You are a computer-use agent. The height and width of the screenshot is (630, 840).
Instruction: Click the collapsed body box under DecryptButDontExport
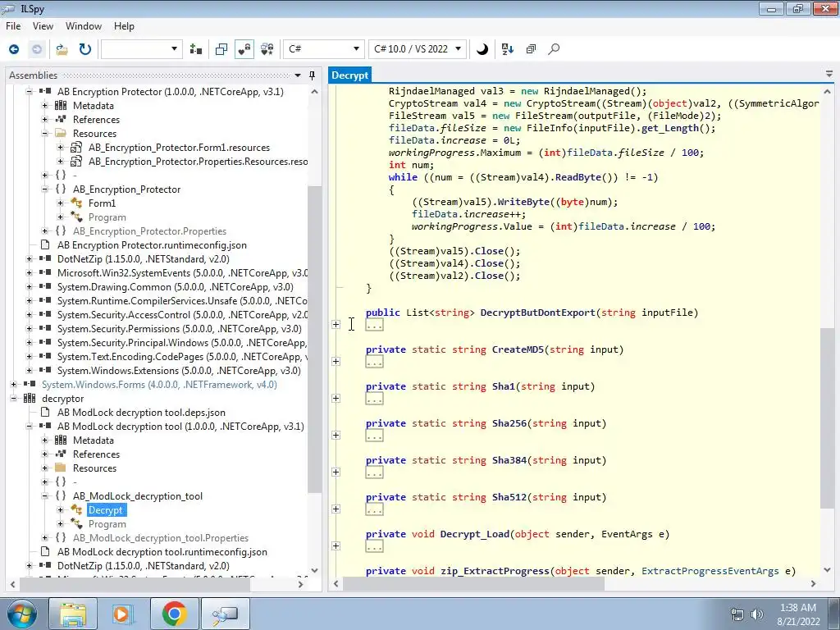374,325
